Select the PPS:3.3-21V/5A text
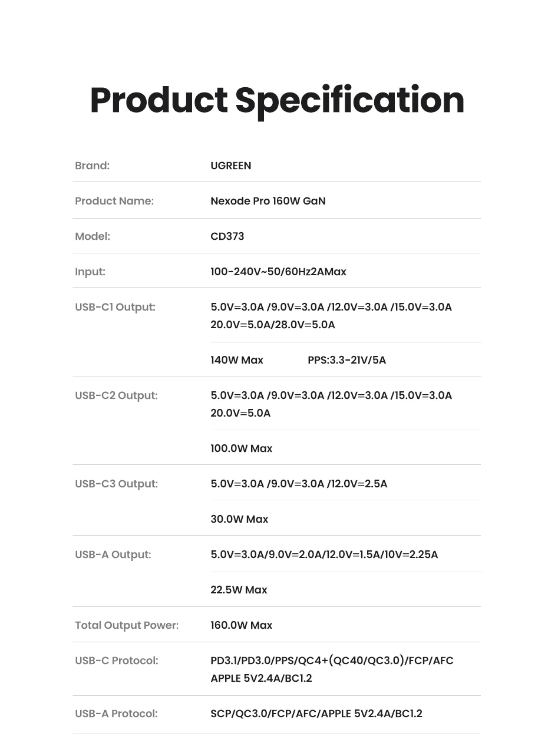 [346, 360]
